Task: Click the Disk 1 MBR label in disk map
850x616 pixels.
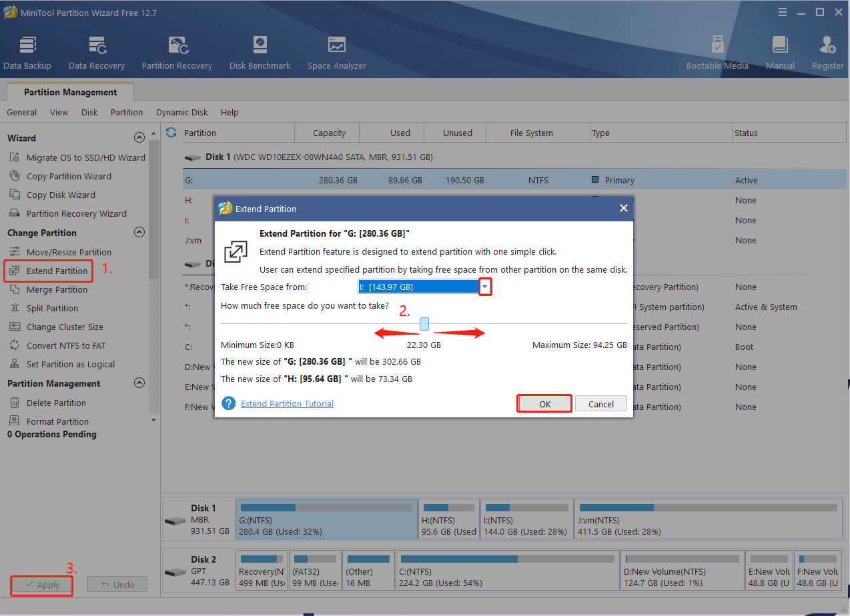Action: (198, 519)
